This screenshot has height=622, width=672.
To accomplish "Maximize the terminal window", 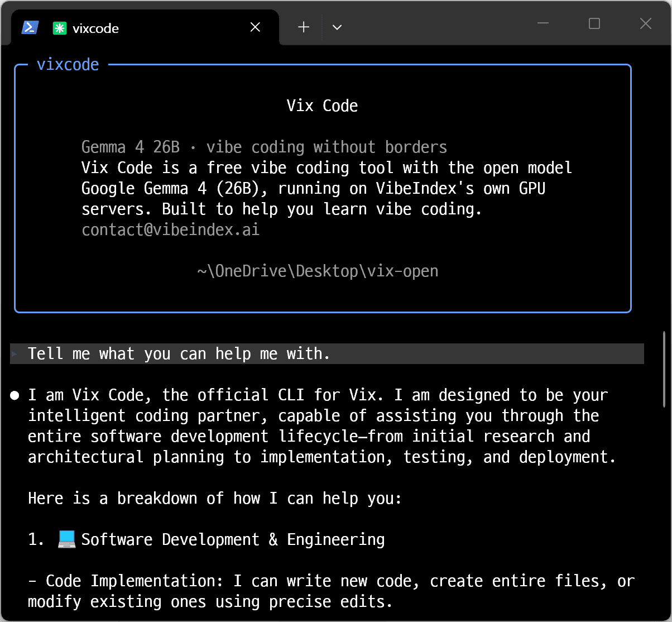I will pos(594,23).
